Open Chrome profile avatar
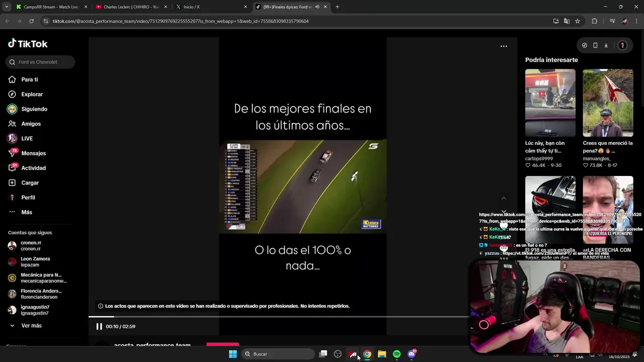The width and height of the screenshot is (644, 362). point(624,21)
